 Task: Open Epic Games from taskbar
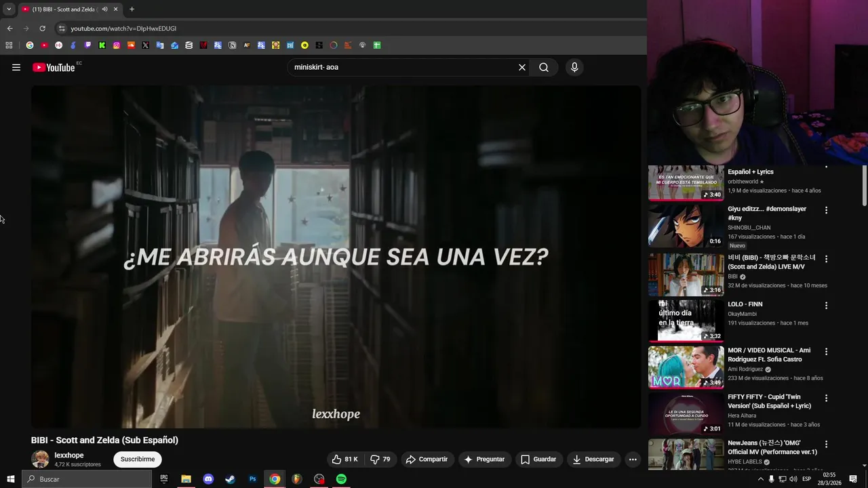(163, 479)
